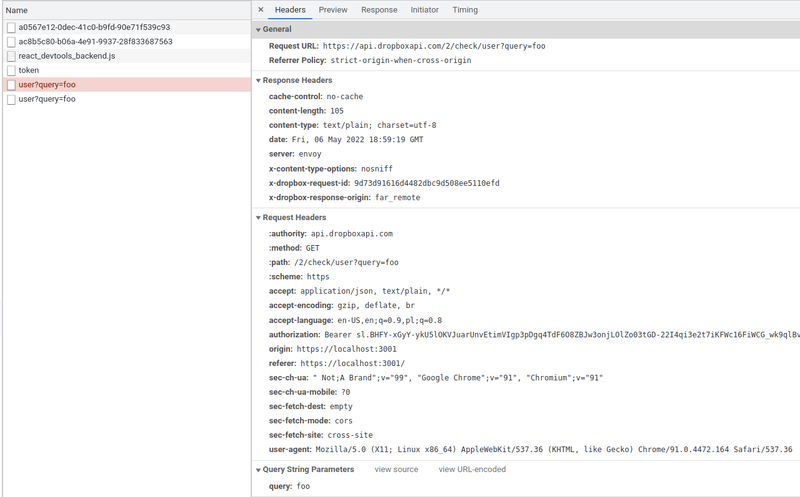Click the Request URL value text

click(x=434, y=46)
